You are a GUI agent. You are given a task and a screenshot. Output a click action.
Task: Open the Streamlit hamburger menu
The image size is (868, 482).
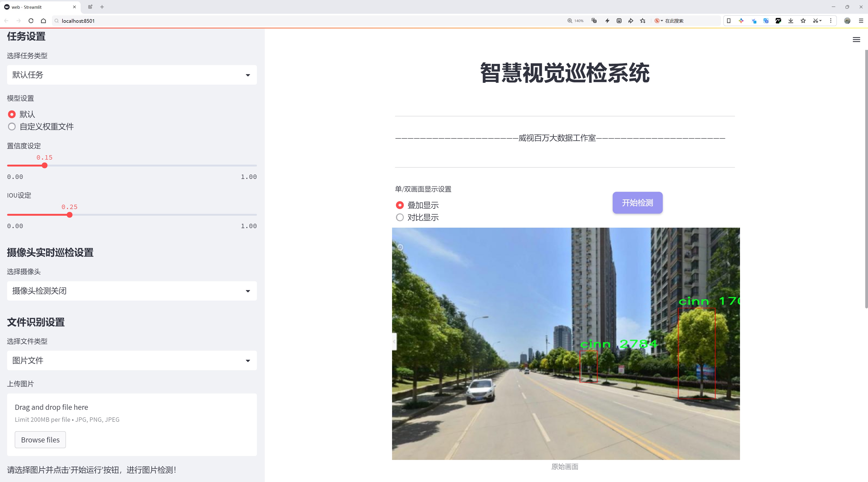pos(856,40)
